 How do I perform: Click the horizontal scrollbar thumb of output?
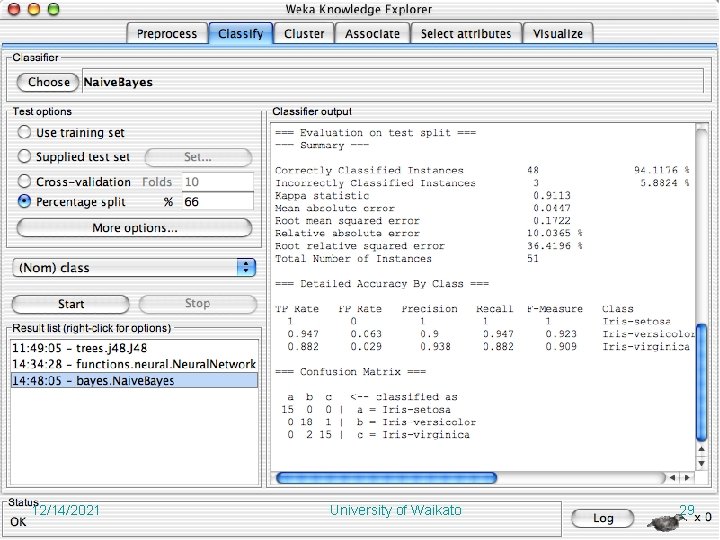click(x=387, y=478)
